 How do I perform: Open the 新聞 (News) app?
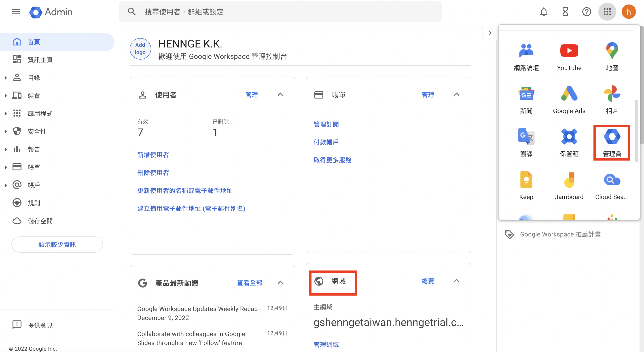click(x=526, y=100)
